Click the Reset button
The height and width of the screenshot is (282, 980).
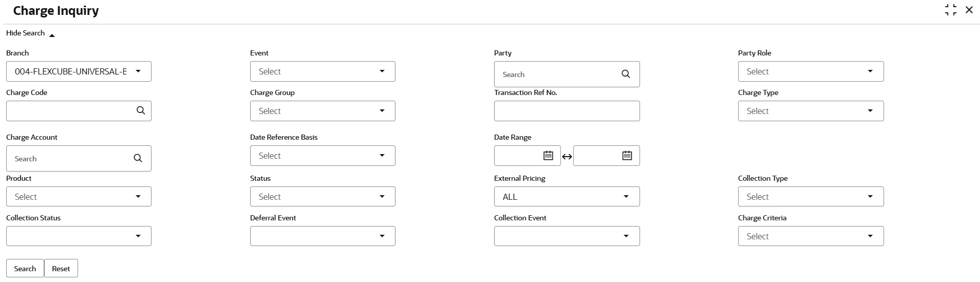coord(61,269)
